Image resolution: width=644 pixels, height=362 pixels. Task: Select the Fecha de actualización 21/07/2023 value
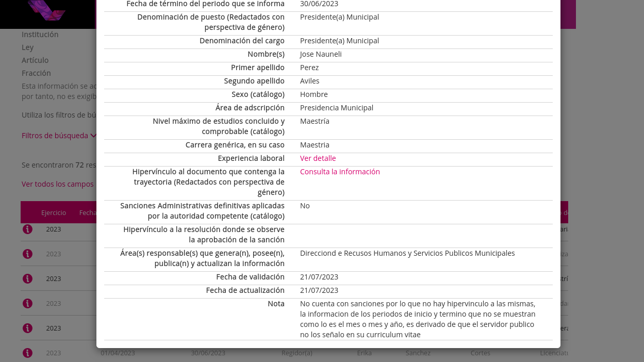tap(319, 290)
